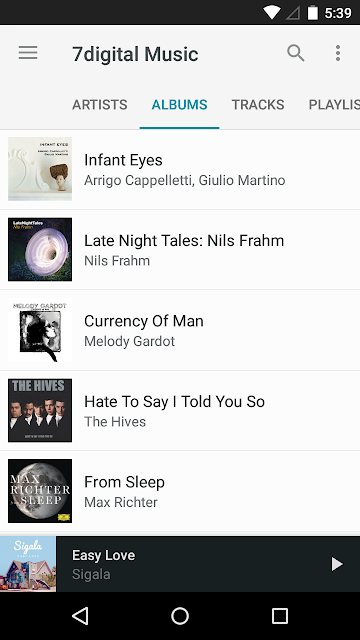This screenshot has height=640, width=360.
Task: Play the Easy Love track
Action: coord(337,564)
